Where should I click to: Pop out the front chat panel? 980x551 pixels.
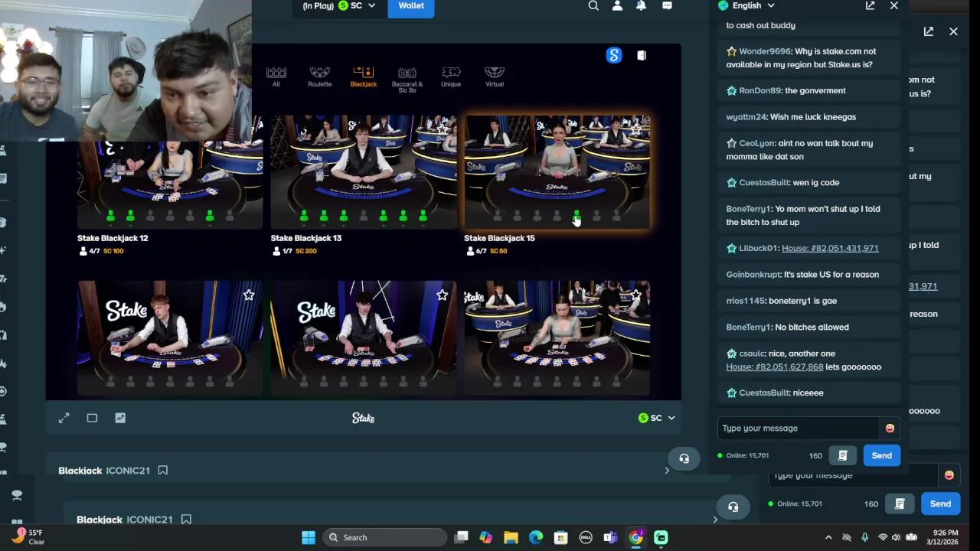870,5
